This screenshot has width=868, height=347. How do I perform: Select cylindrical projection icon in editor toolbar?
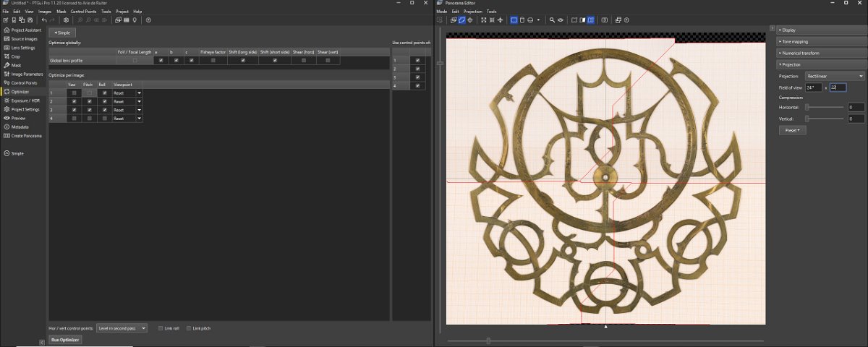(522, 20)
